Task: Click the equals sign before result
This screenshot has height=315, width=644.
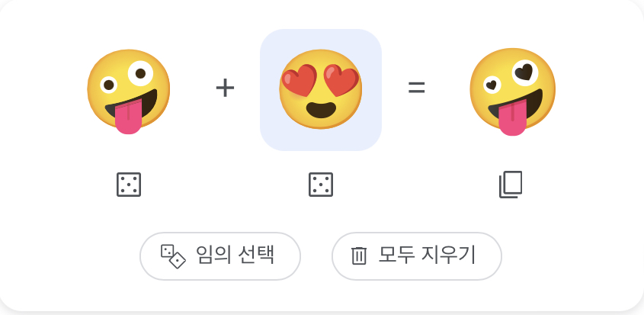Action: [416, 88]
